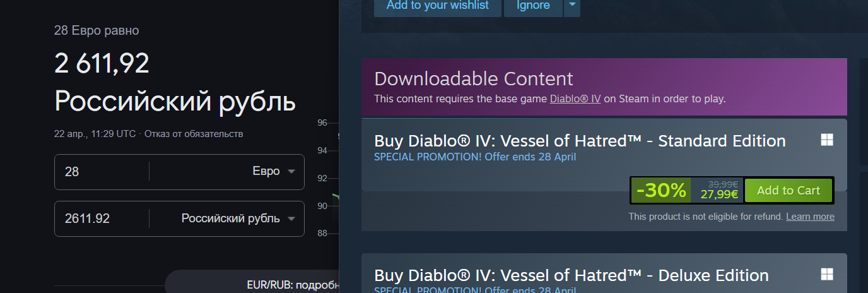Click EUR/RUB details button

point(252,282)
